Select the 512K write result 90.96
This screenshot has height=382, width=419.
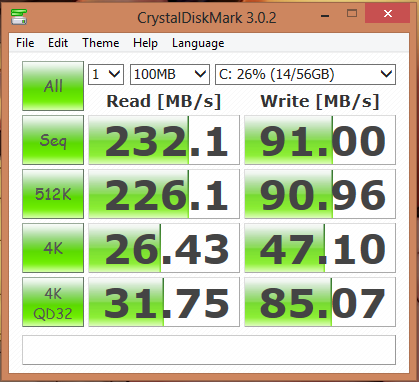tap(320, 194)
